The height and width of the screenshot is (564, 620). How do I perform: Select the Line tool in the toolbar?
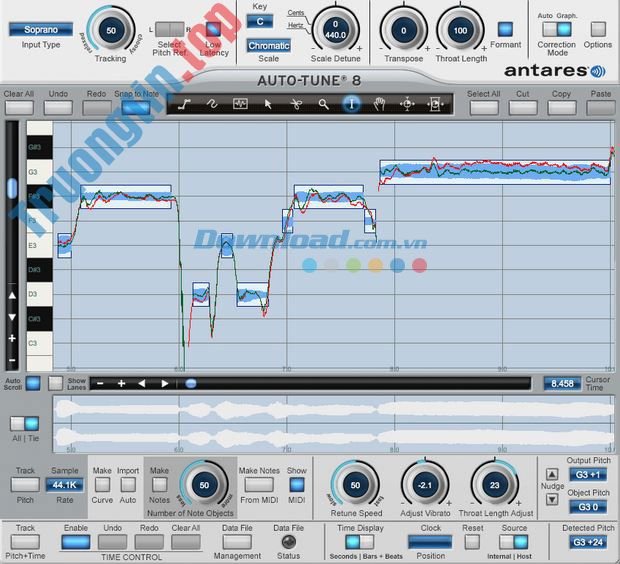pos(184,103)
